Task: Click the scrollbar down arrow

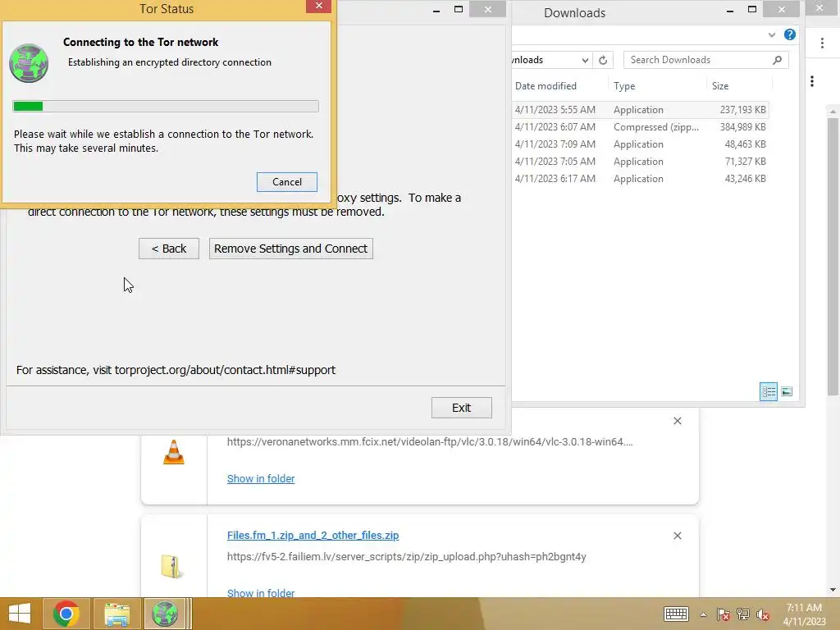Action: coord(833,590)
